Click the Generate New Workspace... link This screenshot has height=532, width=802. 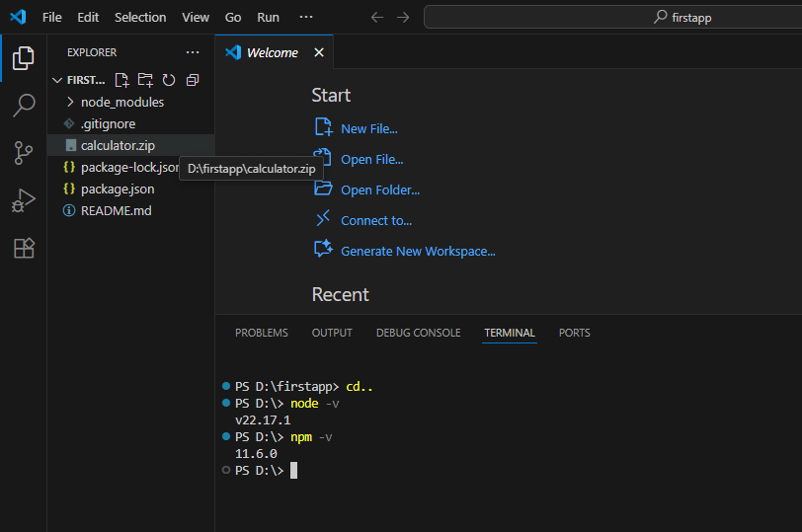coord(418,252)
